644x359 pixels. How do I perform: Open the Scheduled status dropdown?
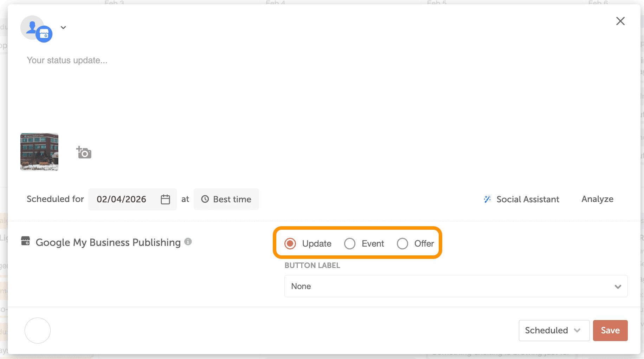click(554, 330)
